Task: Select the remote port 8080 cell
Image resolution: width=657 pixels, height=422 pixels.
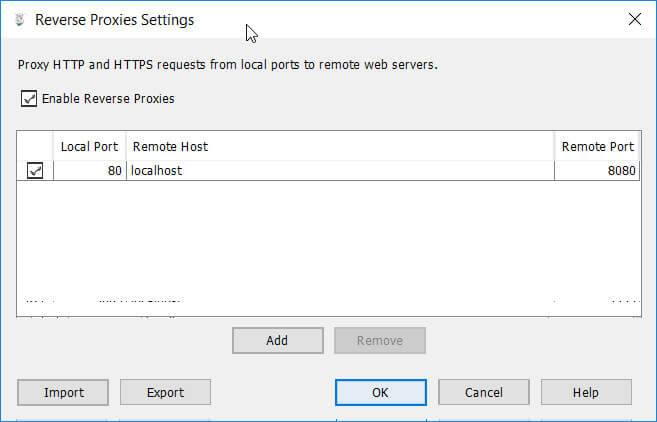Action: (x=597, y=171)
